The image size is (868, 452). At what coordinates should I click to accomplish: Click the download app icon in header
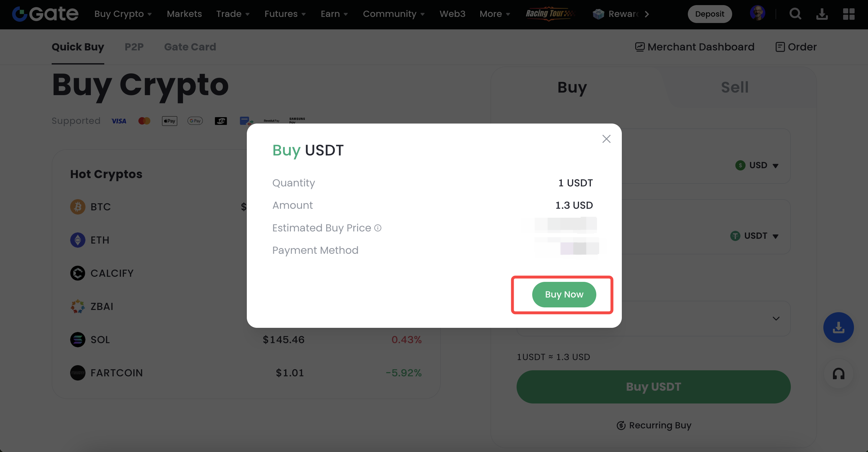point(822,14)
